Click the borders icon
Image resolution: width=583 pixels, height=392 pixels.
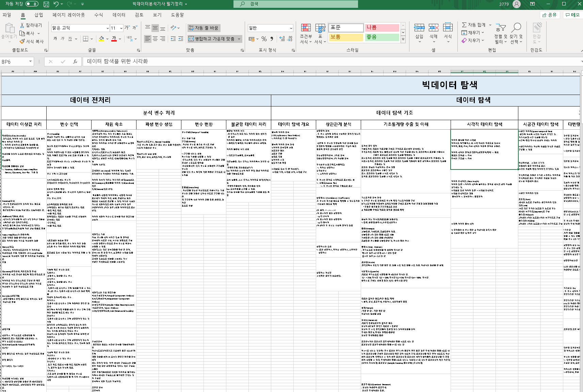tap(85, 39)
